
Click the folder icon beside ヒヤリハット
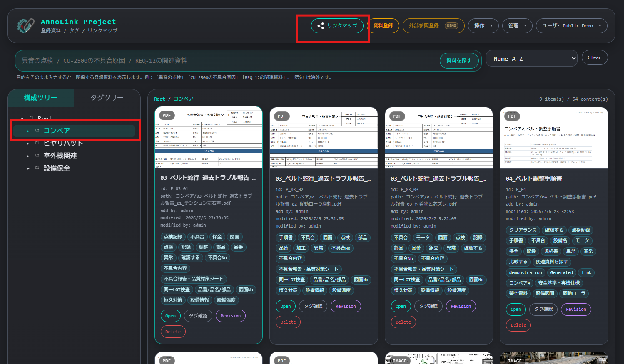click(37, 143)
